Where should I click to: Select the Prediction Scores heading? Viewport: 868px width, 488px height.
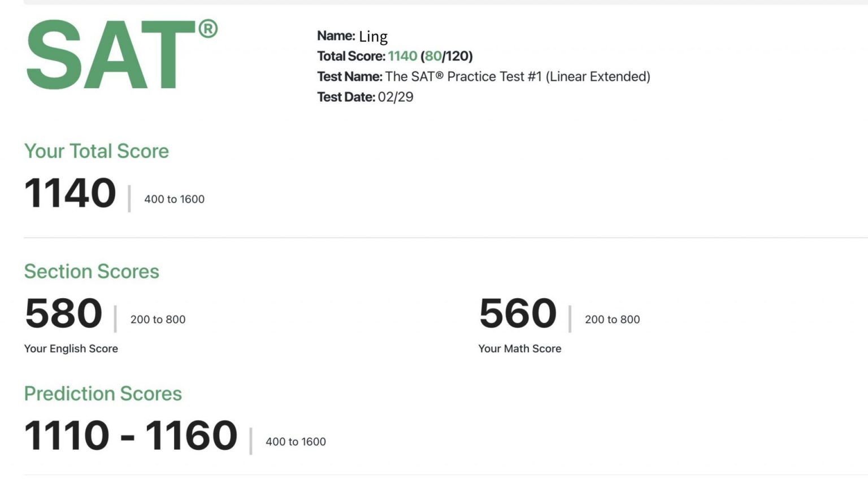(103, 394)
